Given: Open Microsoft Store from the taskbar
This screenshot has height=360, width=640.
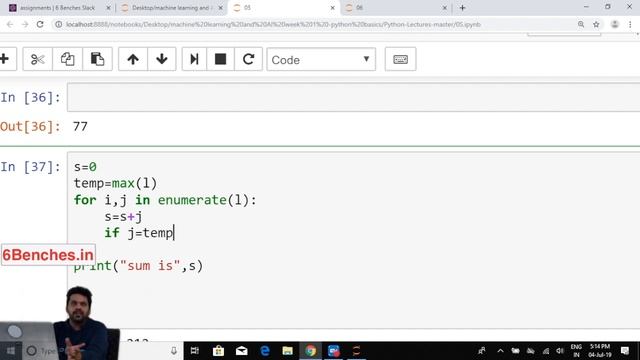Looking at the screenshot, I should [x=218, y=351].
